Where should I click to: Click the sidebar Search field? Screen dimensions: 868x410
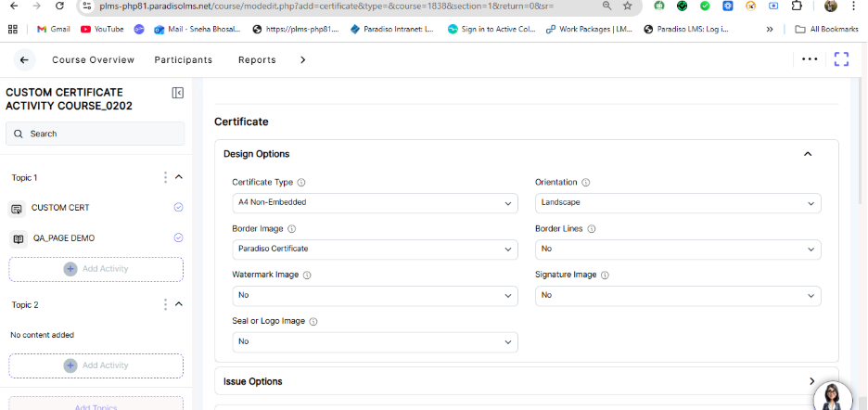[x=96, y=134]
